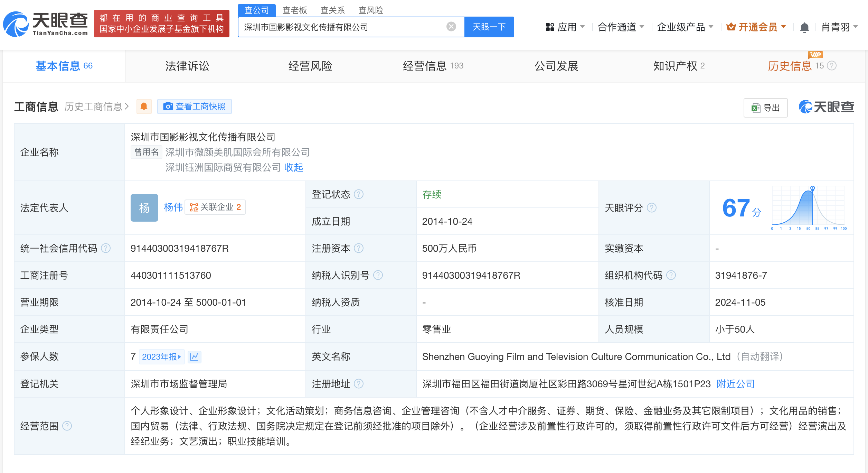Click the 杨 avatar of legal representative
Screen dimensions: 868x473
pyautogui.click(x=144, y=208)
